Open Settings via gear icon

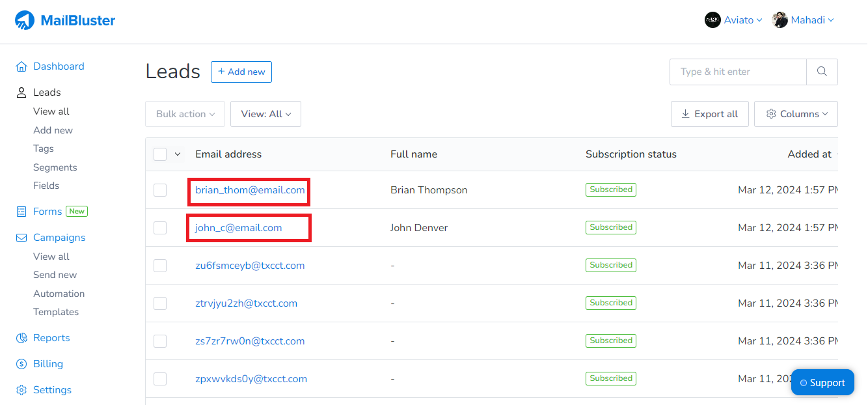[x=21, y=390]
